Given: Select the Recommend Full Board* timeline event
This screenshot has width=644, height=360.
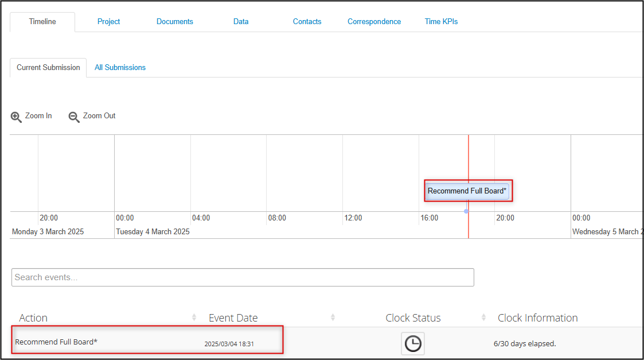Looking at the screenshot, I should [x=467, y=191].
